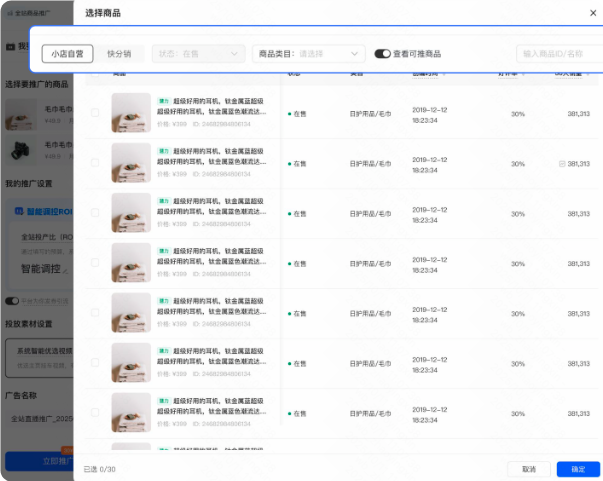Viewport: 603px width, 481px height.
Task: Check the sixth product row checkbox
Action: point(95,363)
